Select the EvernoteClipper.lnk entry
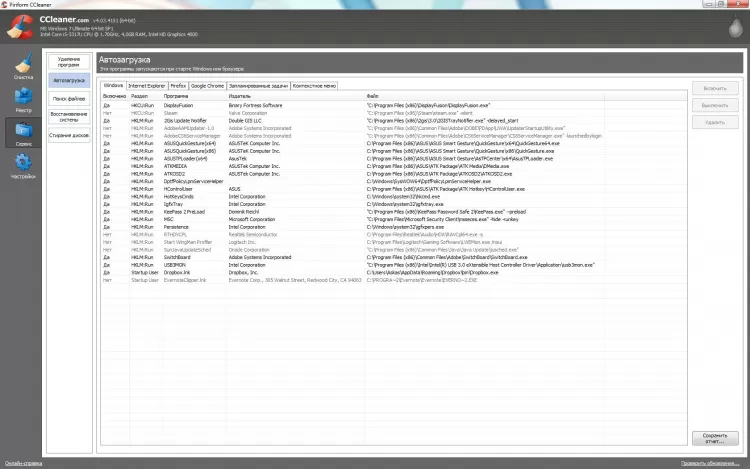This screenshot has width=750, height=469. (394, 280)
